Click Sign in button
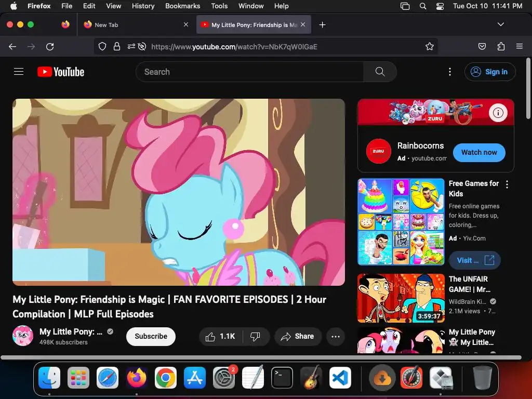Image resolution: width=532 pixels, height=399 pixels. pyautogui.click(x=490, y=72)
